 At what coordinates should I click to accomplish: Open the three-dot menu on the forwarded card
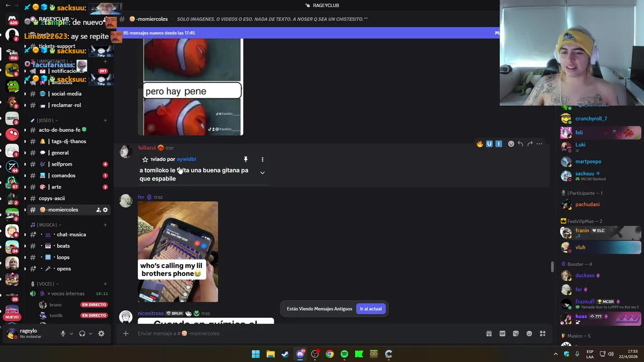click(x=262, y=159)
